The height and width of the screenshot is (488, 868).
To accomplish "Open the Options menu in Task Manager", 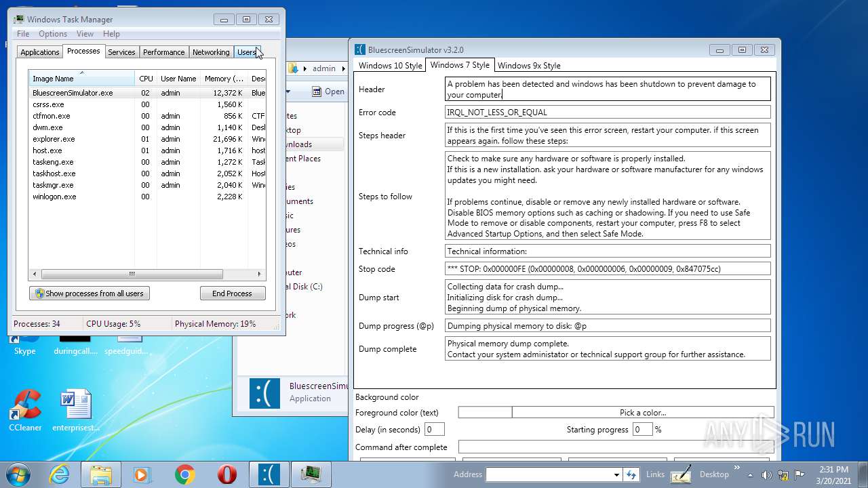I will point(53,34).
